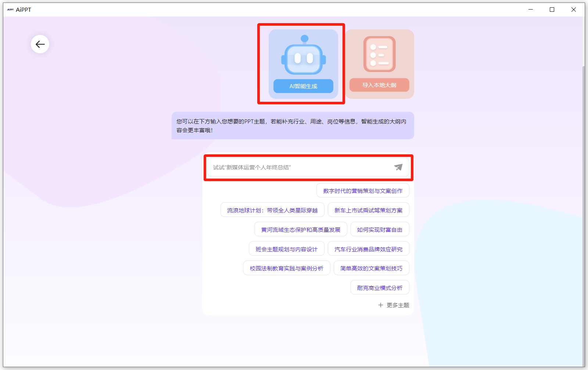Pick topic 流浪地球计划：带领全人类星际穿越
This screenshot has height=370, width=588.
pos(272,210)
